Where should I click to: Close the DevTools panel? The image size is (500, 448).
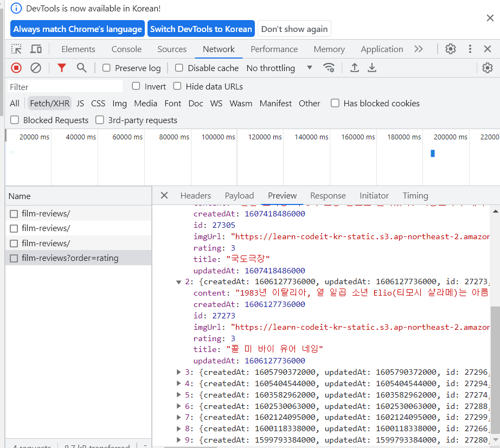pos(487,49)
